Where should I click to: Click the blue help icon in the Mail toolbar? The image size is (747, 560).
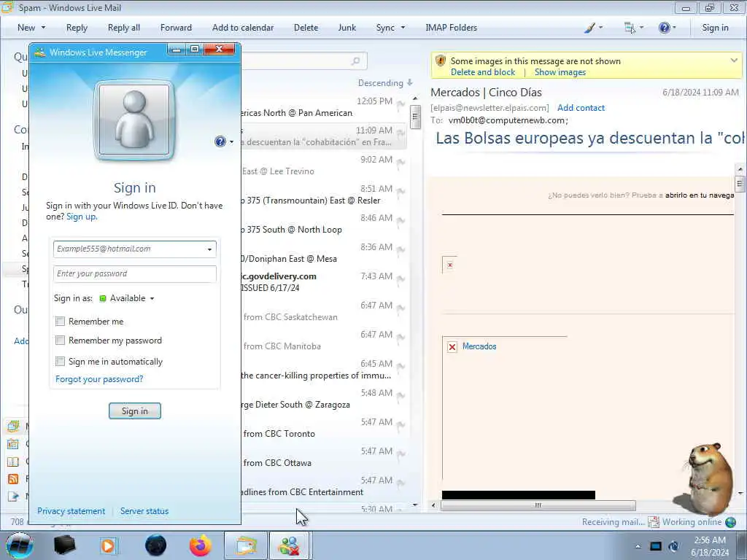coord(664,28)
